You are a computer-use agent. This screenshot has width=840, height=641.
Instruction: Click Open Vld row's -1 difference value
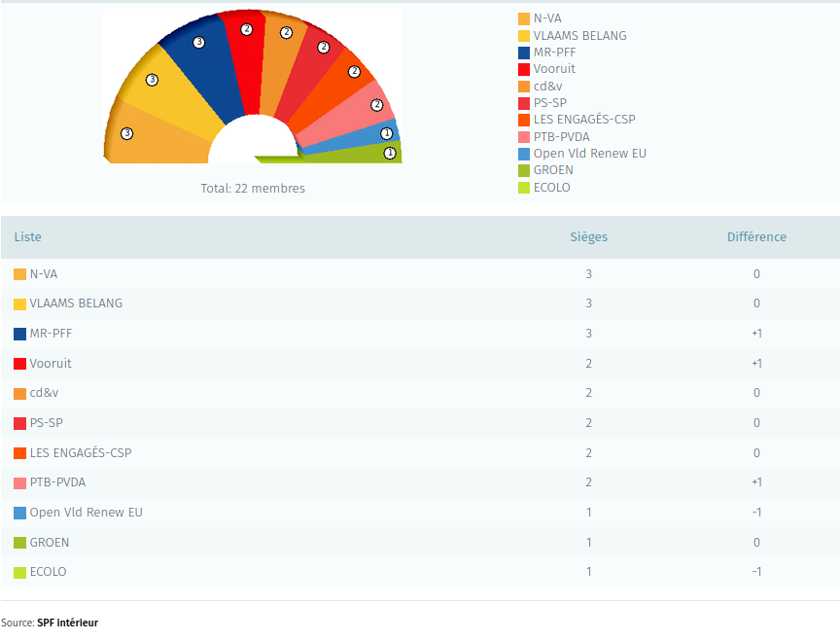756,513
